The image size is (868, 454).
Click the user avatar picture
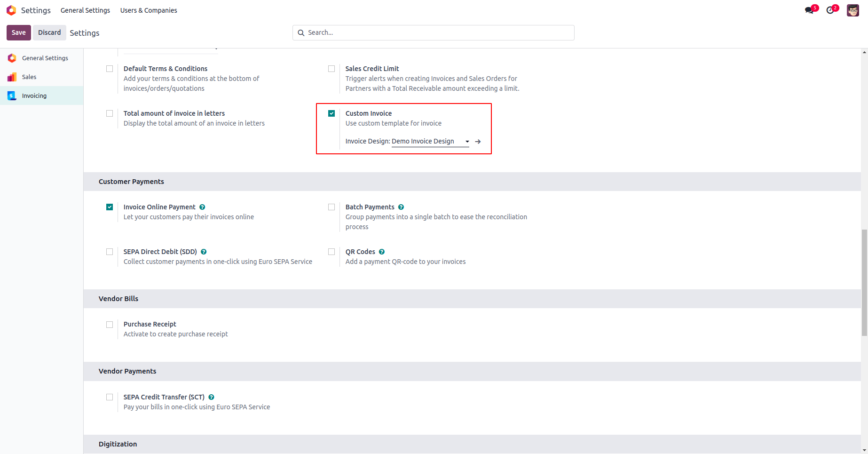[853, 10]
